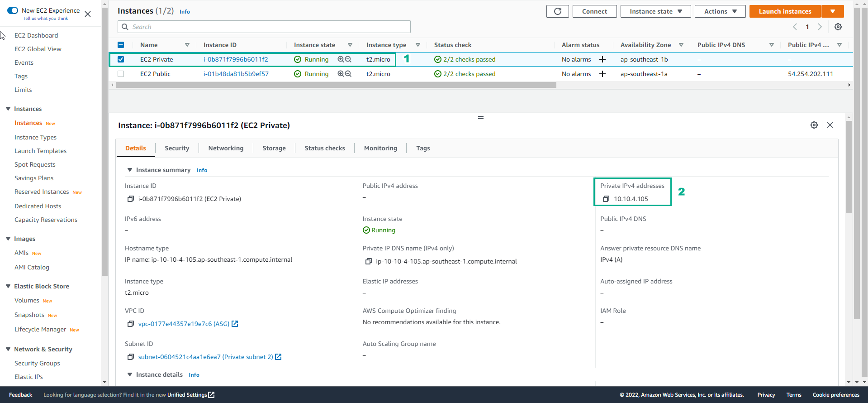Open VPC external link icon
The image size is (868, 403).
[235, 324]
